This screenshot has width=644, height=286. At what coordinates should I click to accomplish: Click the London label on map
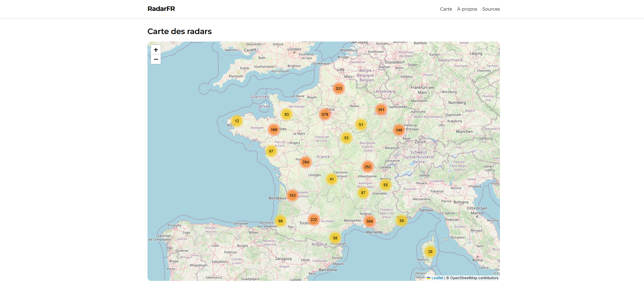click(294, 49)
